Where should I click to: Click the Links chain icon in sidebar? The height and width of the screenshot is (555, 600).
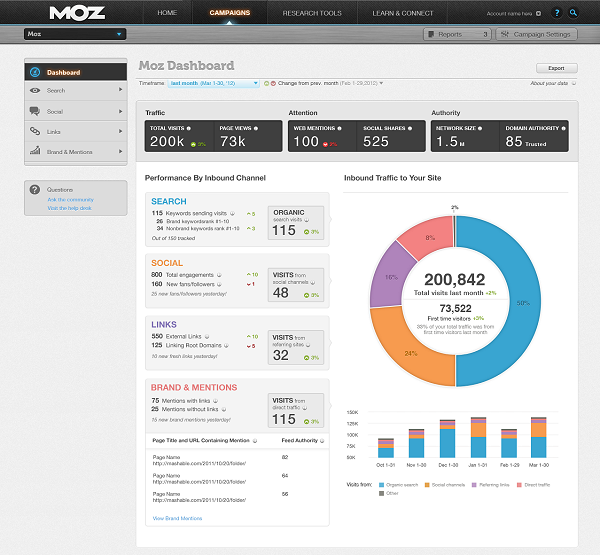coord(35,131)
